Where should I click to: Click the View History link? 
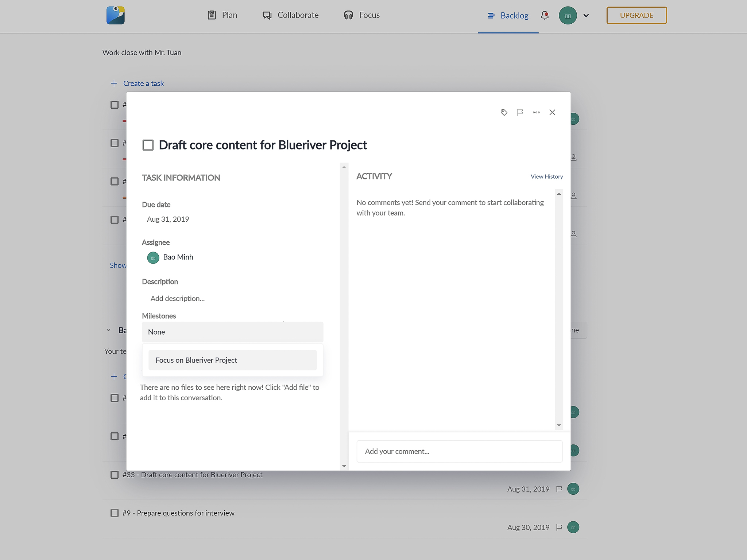point(546,176)
